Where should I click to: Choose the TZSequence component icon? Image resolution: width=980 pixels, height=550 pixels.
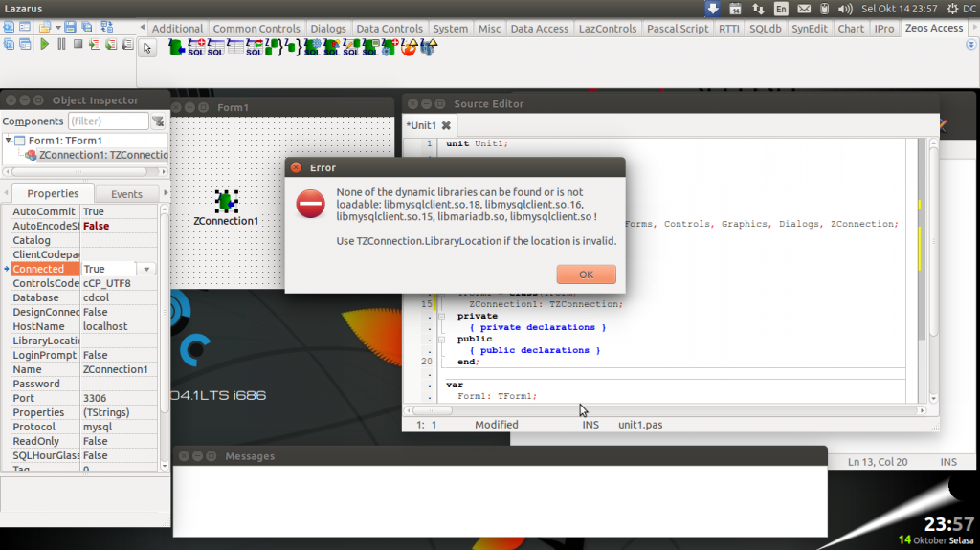pos(390,47)
